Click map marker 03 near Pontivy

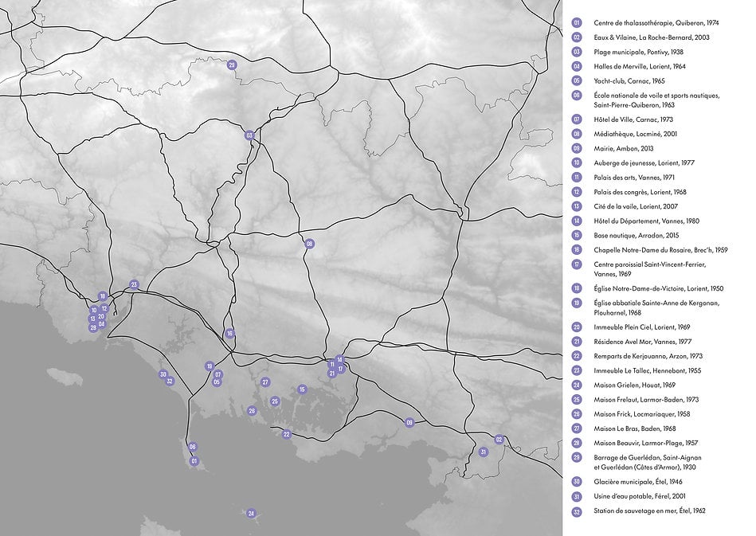tap(249, 135)
